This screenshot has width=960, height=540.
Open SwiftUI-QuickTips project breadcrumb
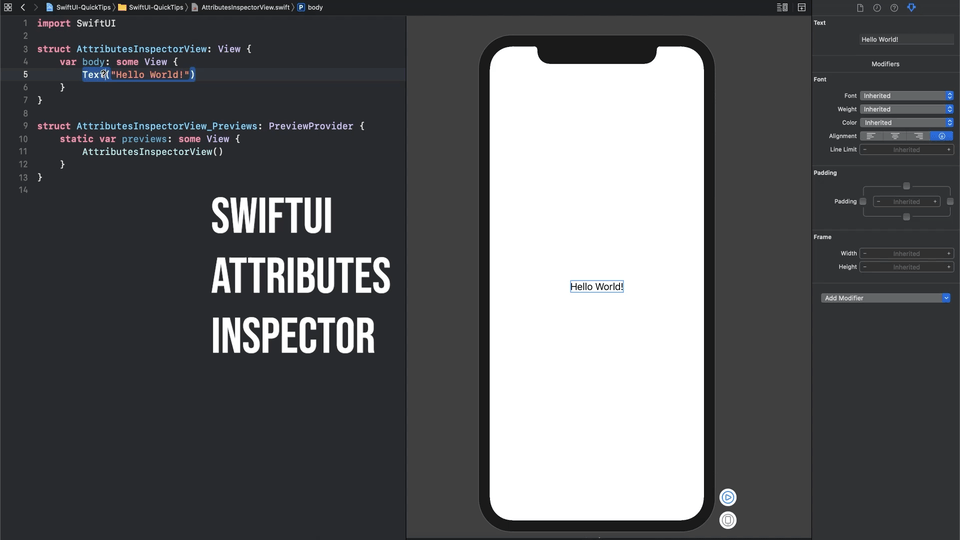[79, 7]
